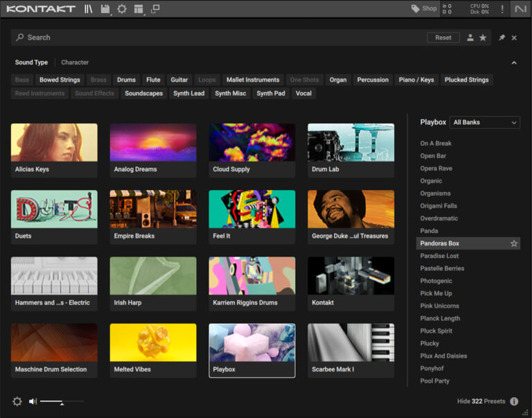Collapse the Sound Type tag section
The image size is (532, 418).
point(514,62)
